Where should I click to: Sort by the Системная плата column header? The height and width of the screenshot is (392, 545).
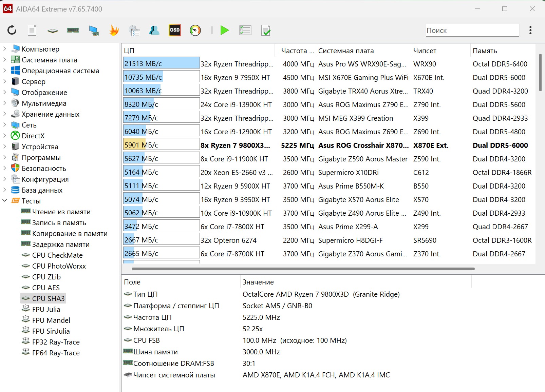(363, 51)
